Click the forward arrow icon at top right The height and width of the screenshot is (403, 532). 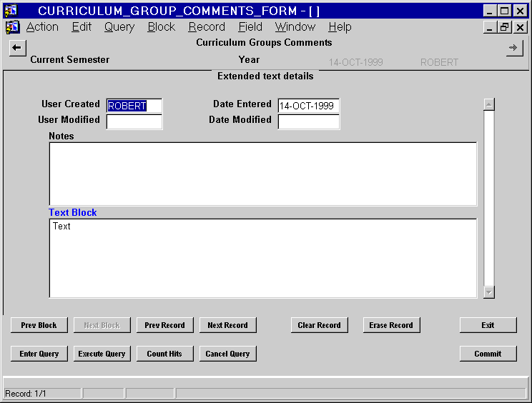click(514, 48)
